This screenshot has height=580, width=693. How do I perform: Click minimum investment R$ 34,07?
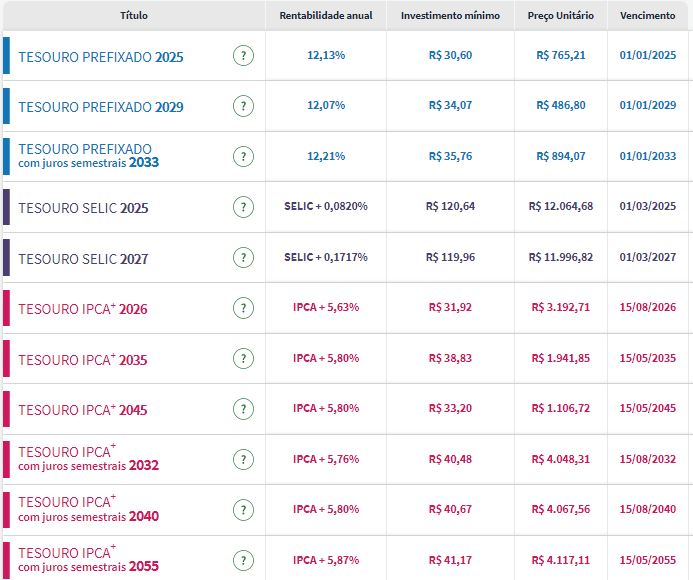[450, 105]
